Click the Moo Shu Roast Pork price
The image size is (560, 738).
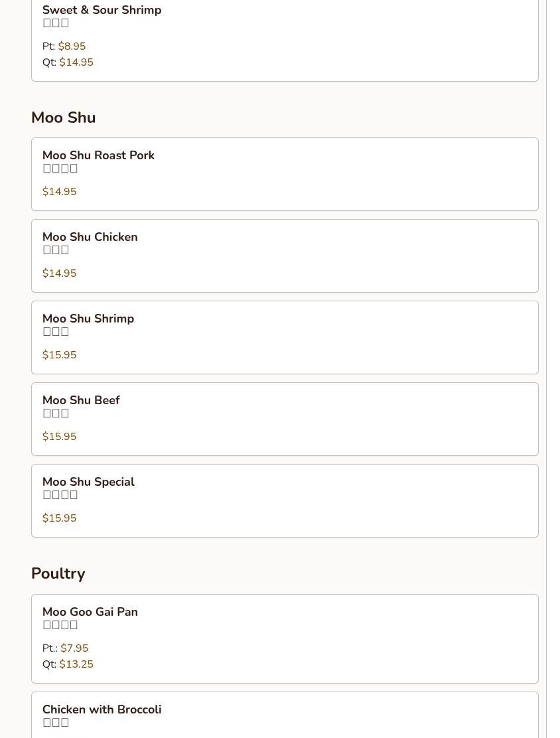[60, 192]
